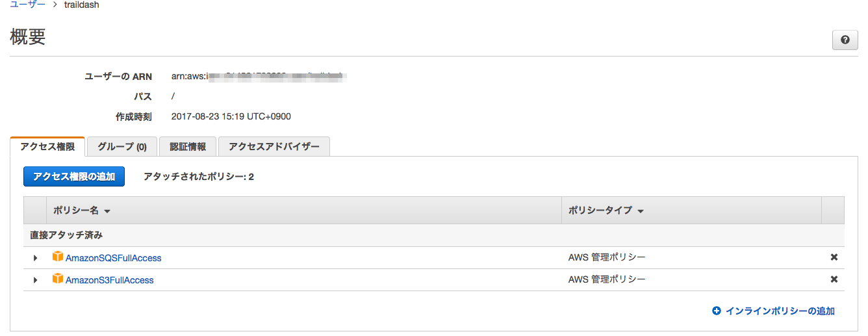Screen dimensions: 868x336
Task: Click the AmazonS3FullAccess orange policy cube icon
Action: pyautogui.click(x=58, y=279)
